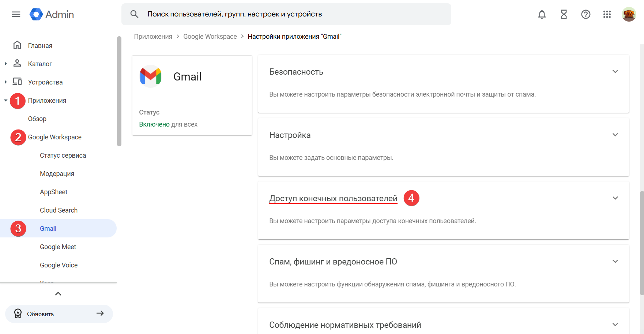Expand the Устройства tree arrow

5,82
